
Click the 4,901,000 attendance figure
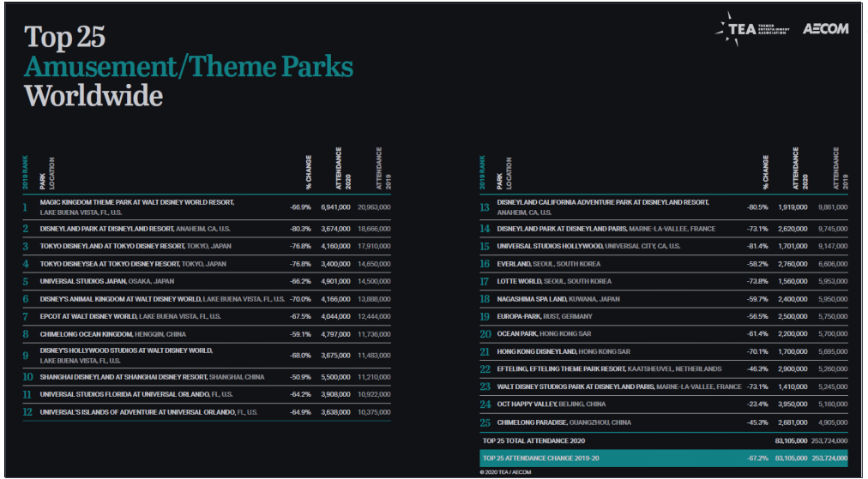[x=335, y=281]
